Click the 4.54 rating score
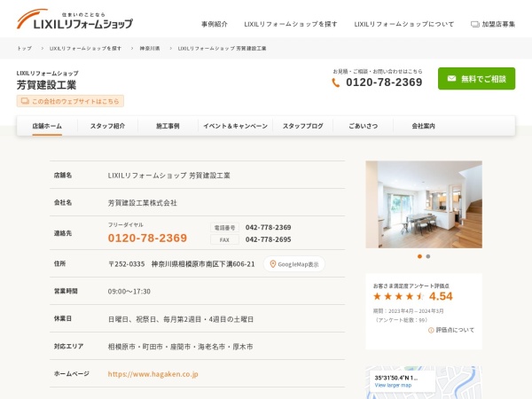The width and height of the screenshot is (532, 399). pos(441,296)
